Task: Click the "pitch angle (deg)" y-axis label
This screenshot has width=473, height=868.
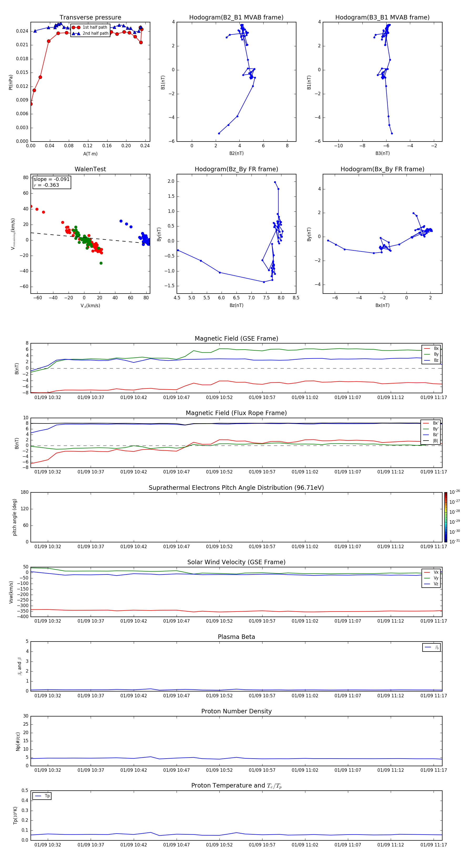Action: 14,517
